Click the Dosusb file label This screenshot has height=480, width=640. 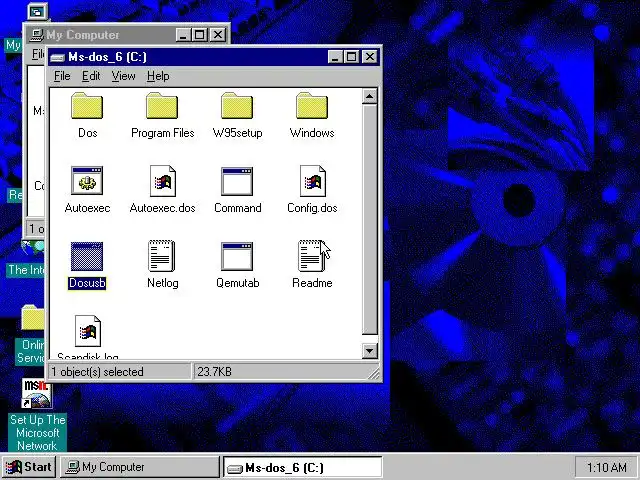pos(87,283)
